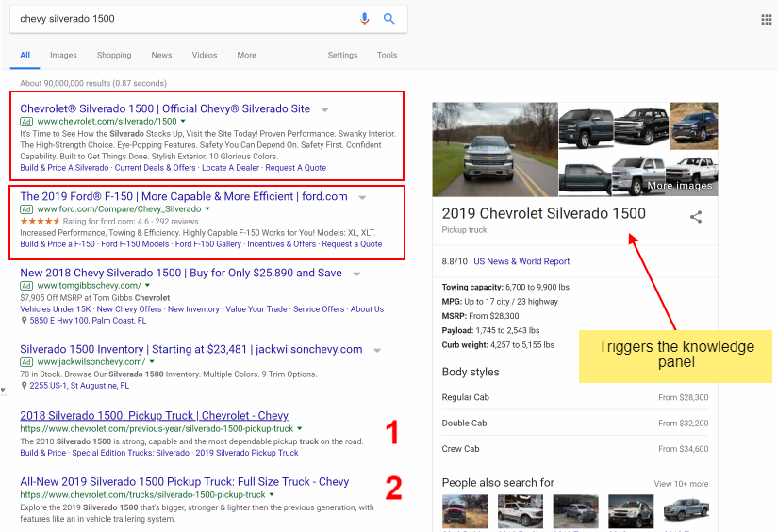Open the large Silverado road photo
The height and width of the screenshot is (532, 777).
tap(495, 149)
